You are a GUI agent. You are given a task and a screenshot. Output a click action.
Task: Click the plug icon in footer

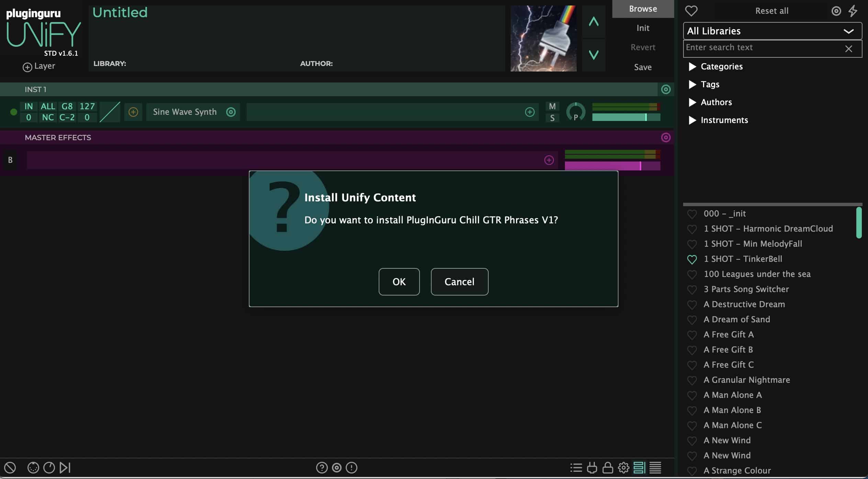coord(592,468)
